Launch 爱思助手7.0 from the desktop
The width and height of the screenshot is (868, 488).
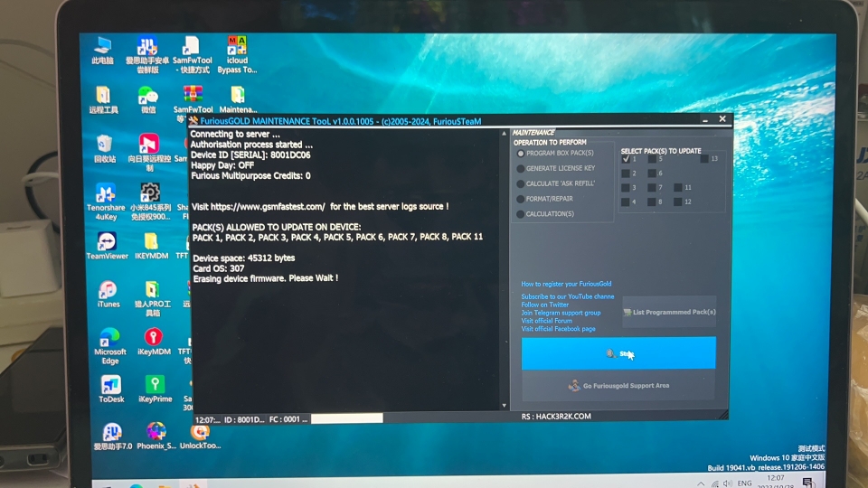pos(112,436)
